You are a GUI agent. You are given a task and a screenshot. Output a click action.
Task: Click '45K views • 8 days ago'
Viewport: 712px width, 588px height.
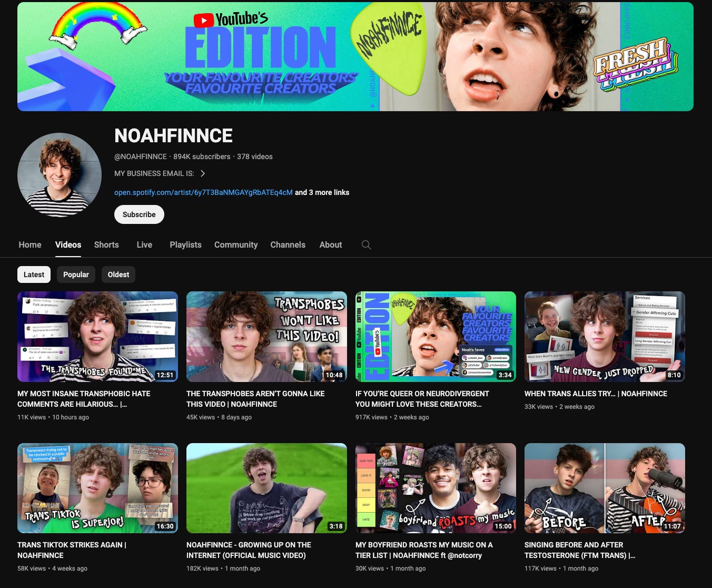click(219, 417)
